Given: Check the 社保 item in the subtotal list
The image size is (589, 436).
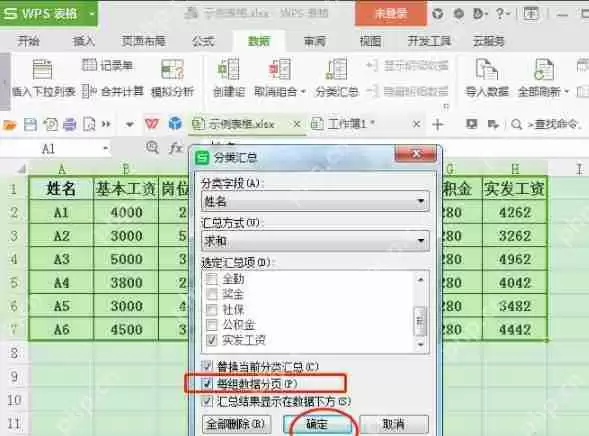Looking at the screenshot, I should coord(212,309).
